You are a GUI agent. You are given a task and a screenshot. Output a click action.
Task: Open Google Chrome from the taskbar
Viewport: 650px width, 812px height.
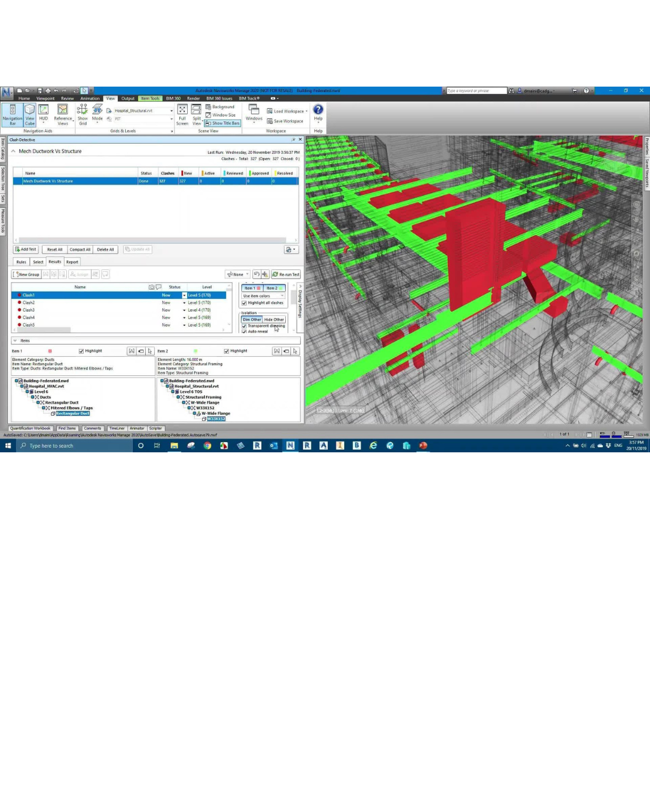click(x=207, y=446)
